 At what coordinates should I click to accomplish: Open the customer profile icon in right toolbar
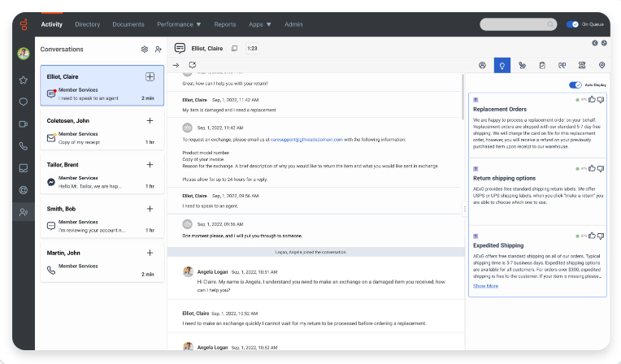[x=482, y=65]
